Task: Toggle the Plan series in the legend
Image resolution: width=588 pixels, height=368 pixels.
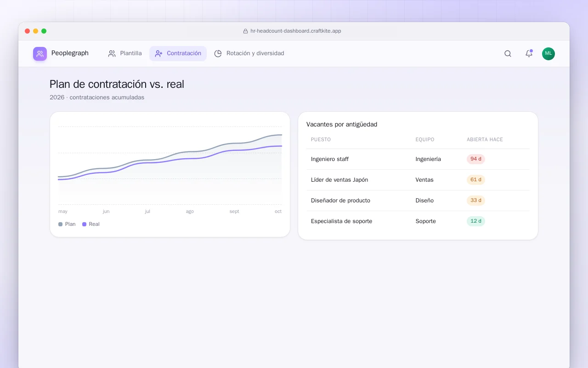Action: tap(67, 224)
